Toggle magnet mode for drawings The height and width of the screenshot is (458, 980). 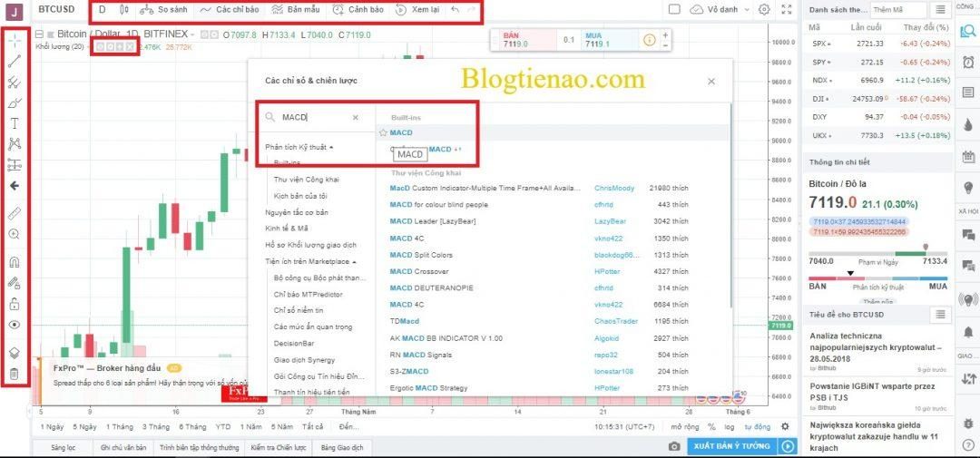[x=15, y=262]
